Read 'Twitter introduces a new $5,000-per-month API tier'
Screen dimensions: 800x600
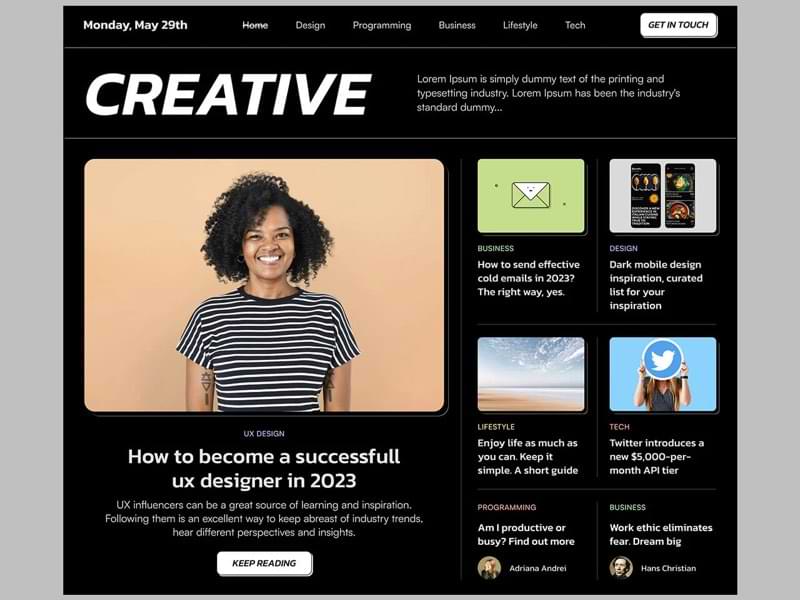click(x=657, y=457)
